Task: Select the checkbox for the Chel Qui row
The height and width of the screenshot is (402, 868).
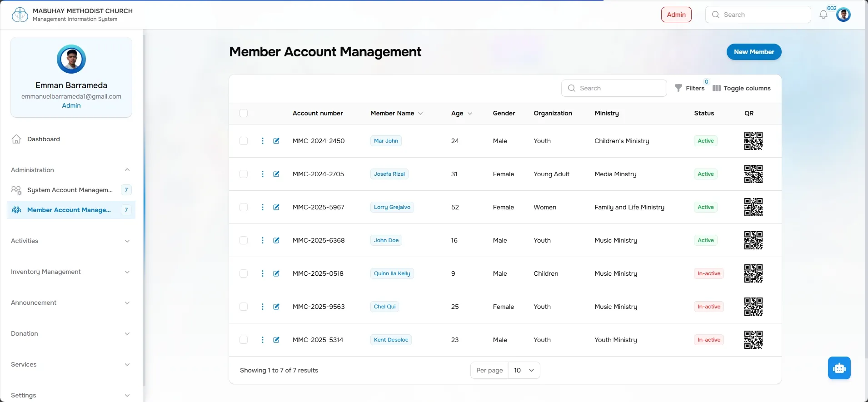Action: [x=244, y=307]
